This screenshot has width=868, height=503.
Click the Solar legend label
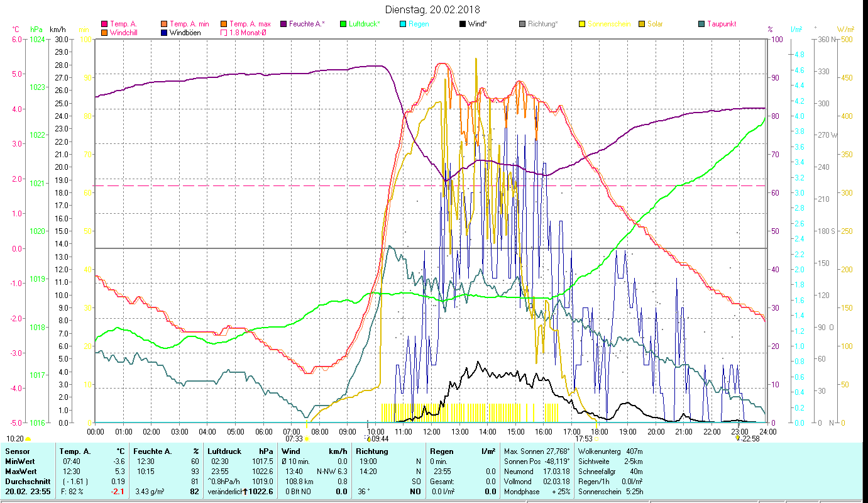(655, 24)
